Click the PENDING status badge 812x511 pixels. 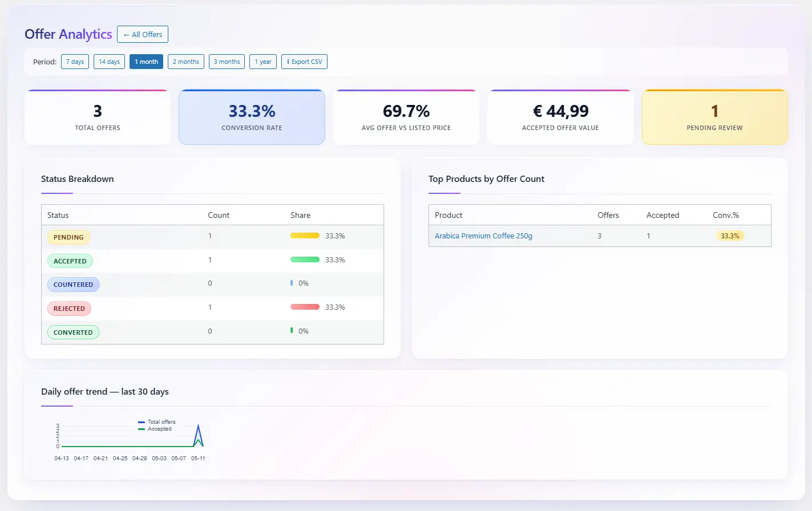coord(68,237)
